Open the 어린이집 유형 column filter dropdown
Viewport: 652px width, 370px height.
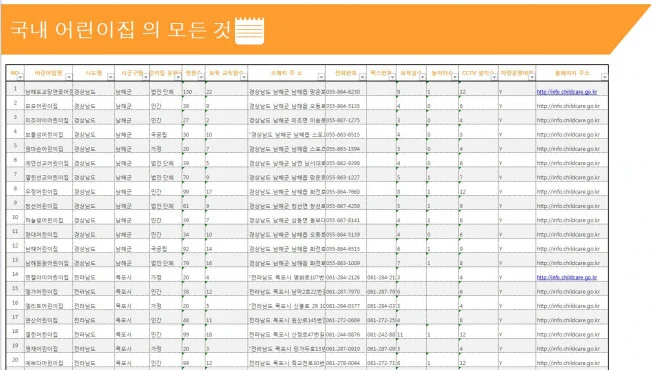178,77
